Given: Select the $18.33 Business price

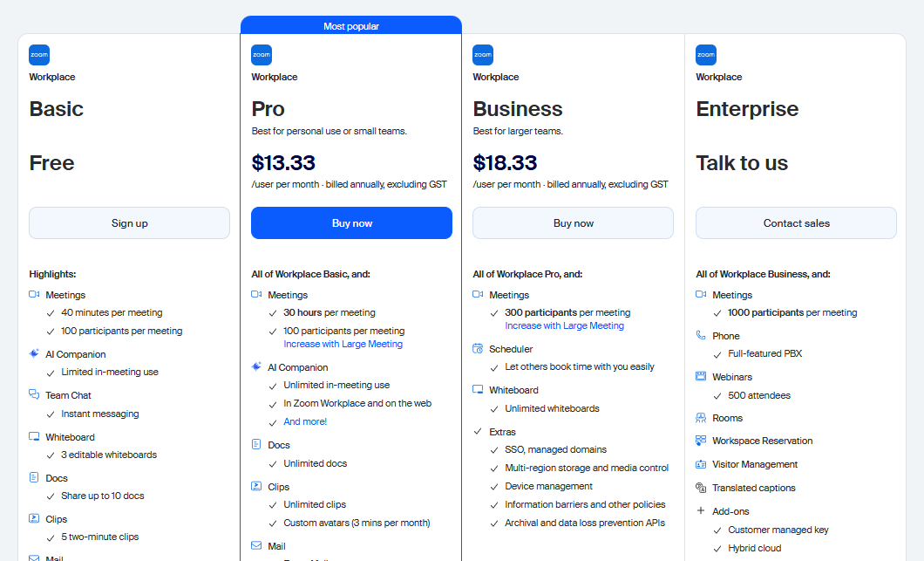Looking at the screenshot, I should point(505,163).
